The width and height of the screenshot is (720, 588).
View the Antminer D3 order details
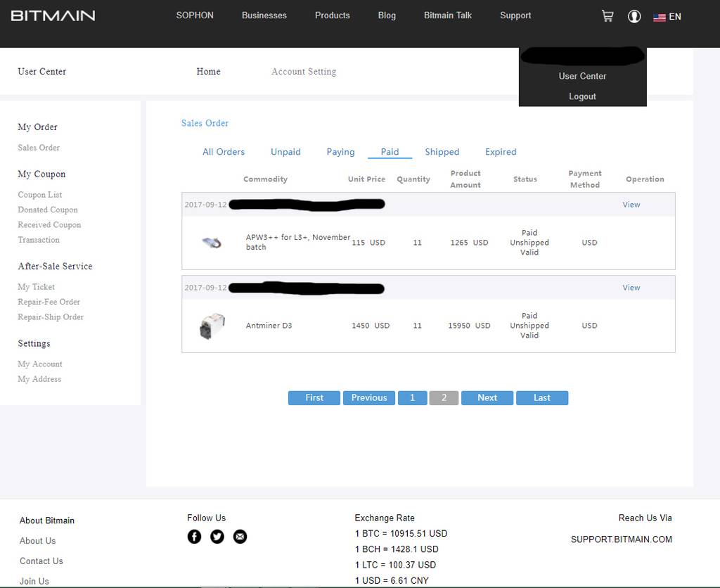pos(631,288)
